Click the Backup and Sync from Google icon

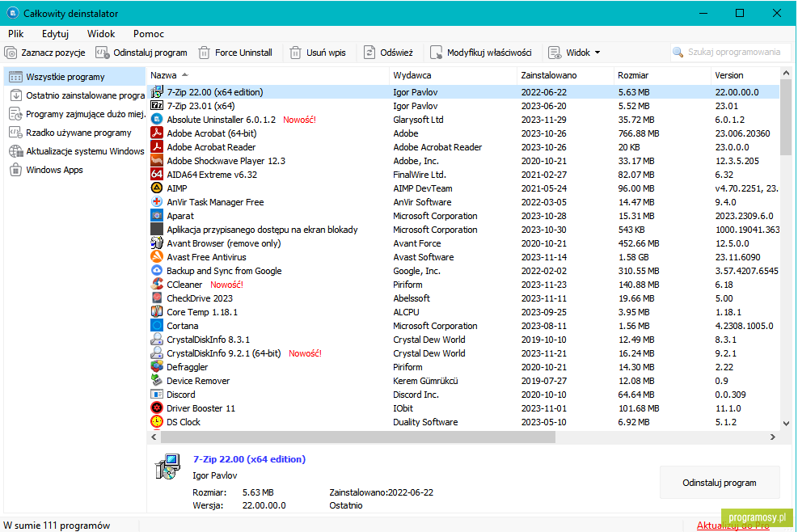pyautogui.click(x=157, y=270)
